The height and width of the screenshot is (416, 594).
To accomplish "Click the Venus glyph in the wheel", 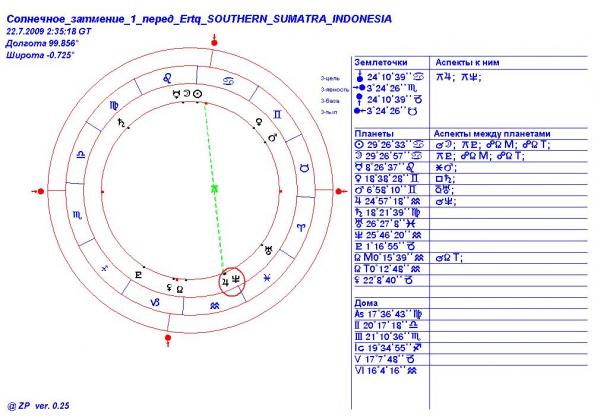I will (x=259, y=122).
